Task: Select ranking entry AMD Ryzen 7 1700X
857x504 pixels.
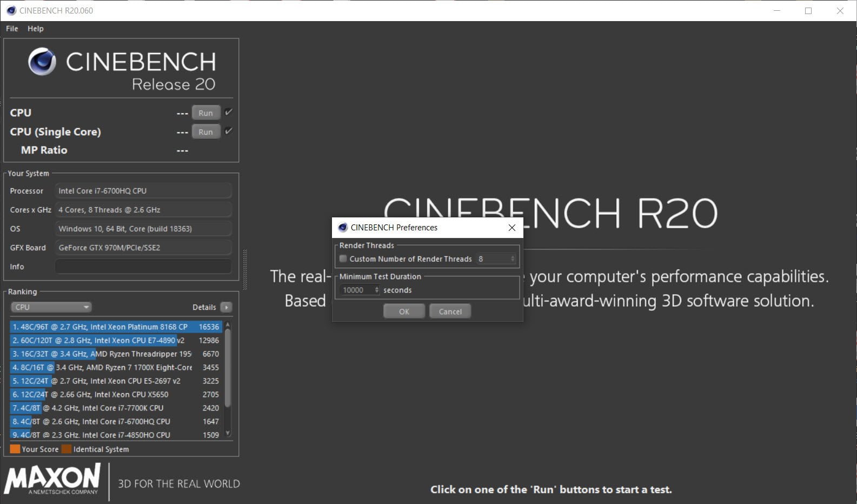Action: 116,368
